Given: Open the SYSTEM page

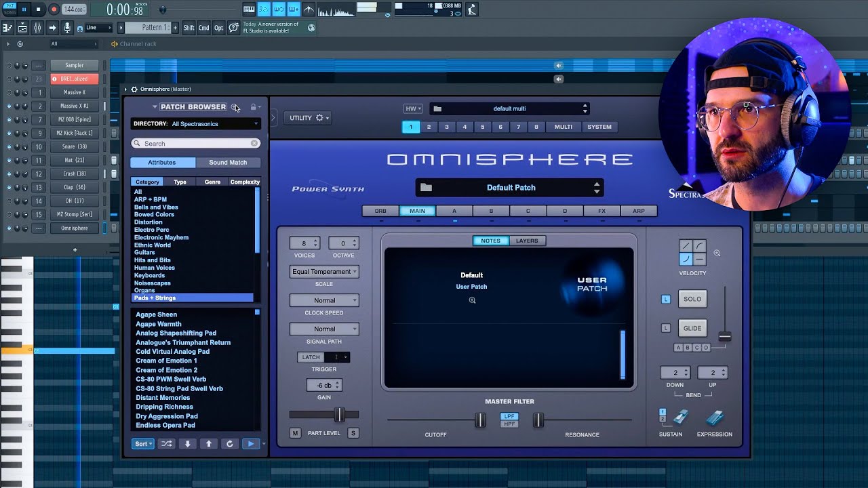Looking at the screenshot, I should [599, 127].
